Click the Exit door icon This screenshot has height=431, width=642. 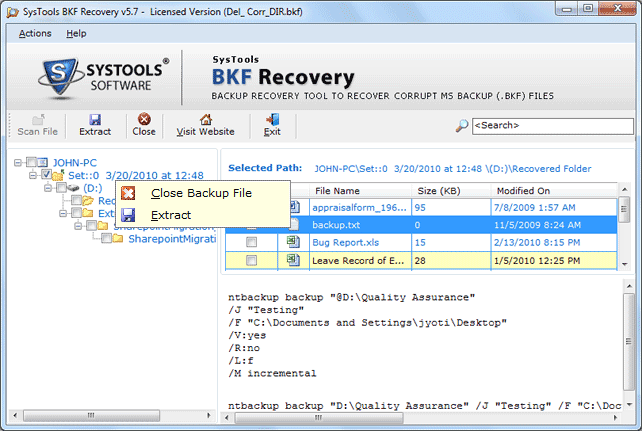click(272, 119)
